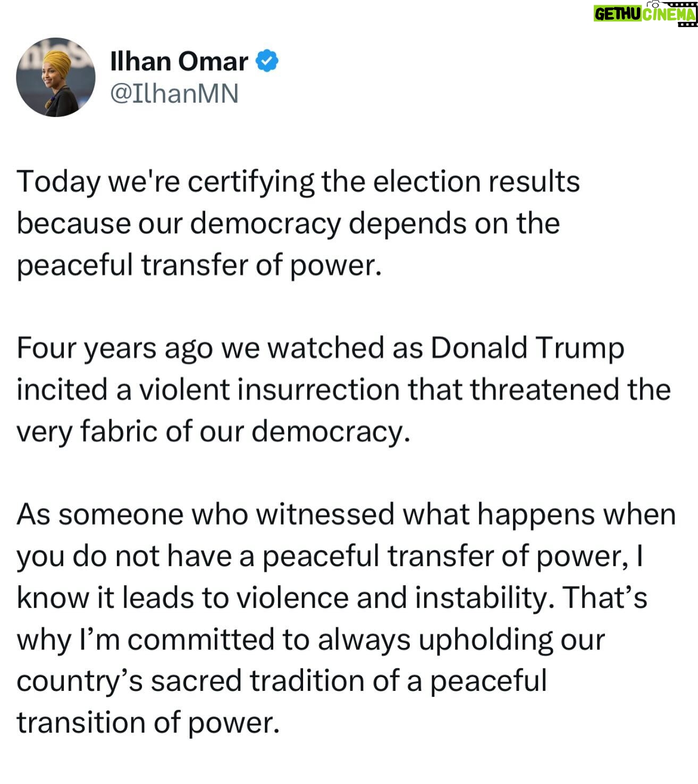Click the final line 'transition of power.'
Screen dimensions: 698x784
point(148,723)
